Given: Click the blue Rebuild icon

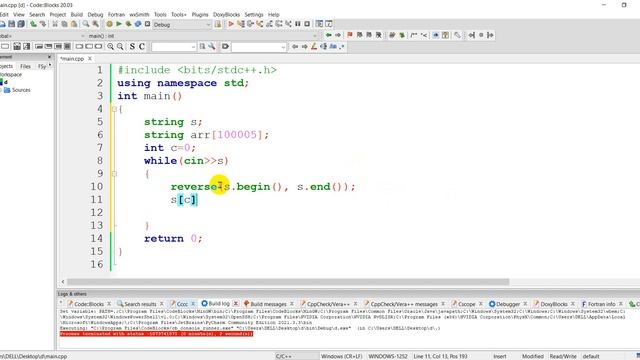Looking at the screenshot, I should tap(138, 24).
